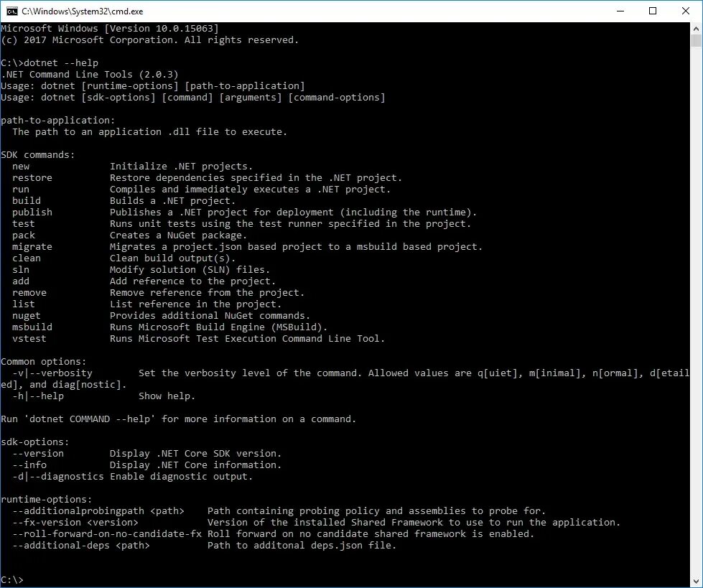The height and width of the screenshot is (588, 703).
Task: Click the '-h|--help' option
Action: 37,396
